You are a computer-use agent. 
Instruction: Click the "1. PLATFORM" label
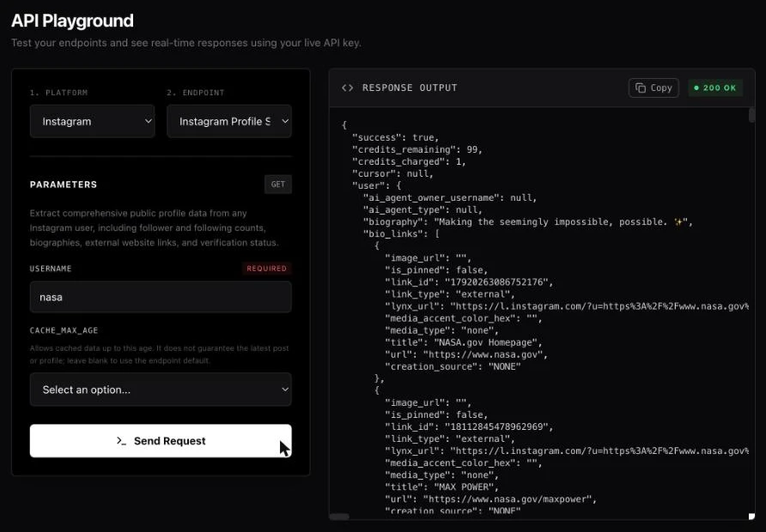58,93
